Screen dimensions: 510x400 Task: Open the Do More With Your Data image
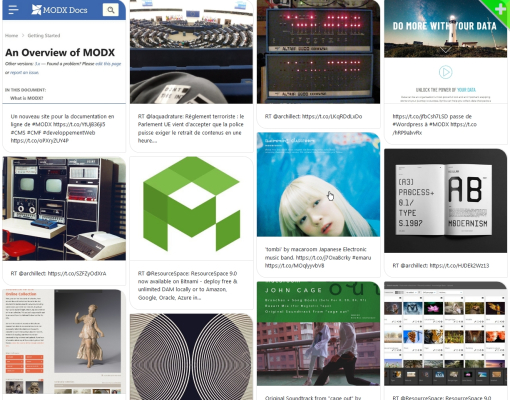pos(446,52)
